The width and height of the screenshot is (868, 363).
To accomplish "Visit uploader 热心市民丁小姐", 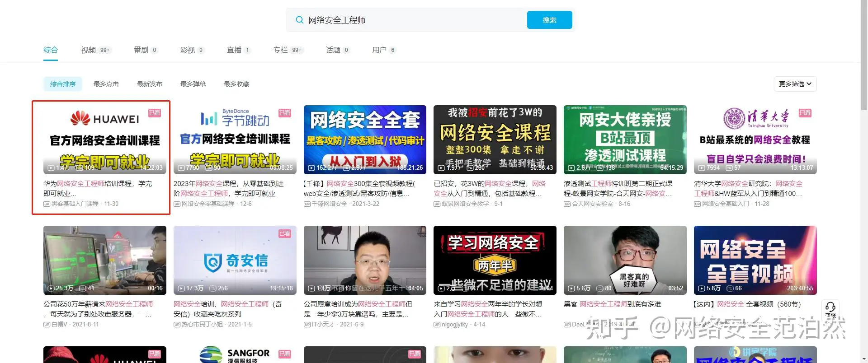I will coord(202,325).
